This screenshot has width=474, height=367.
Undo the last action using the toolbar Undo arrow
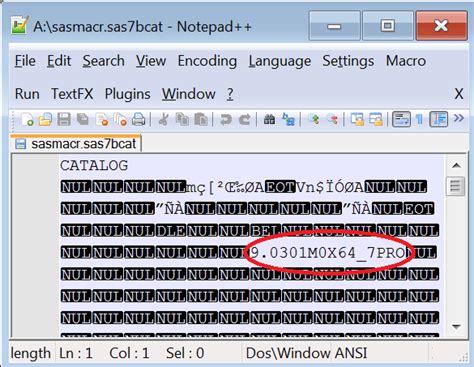[226, 119]
